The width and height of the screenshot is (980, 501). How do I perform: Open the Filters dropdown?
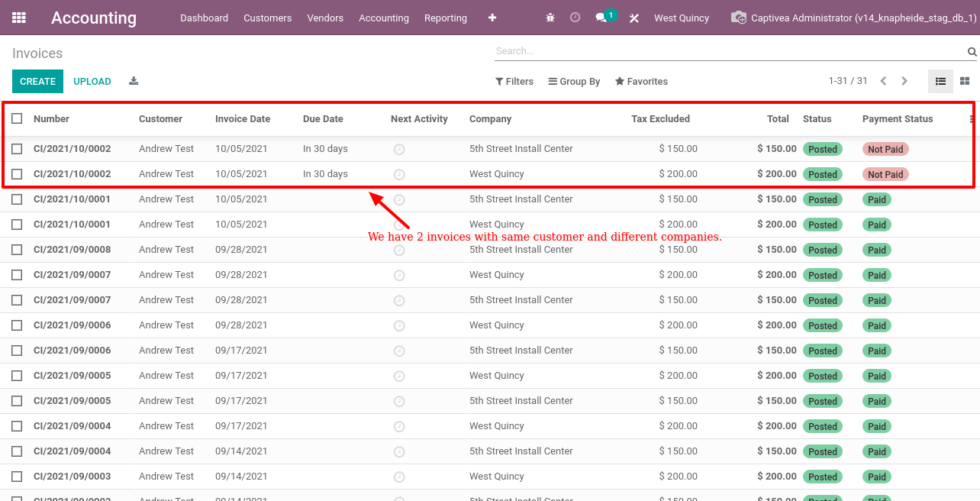coord(514,82)
